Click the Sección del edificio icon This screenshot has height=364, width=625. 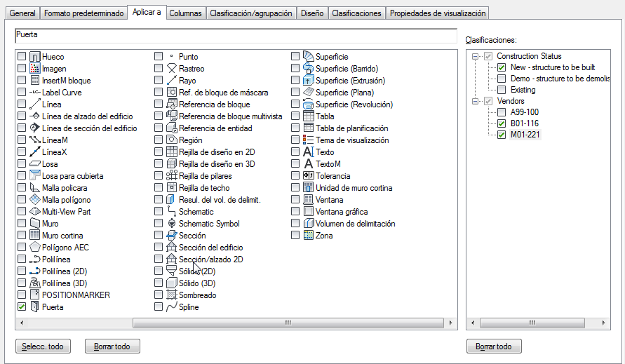172,247
